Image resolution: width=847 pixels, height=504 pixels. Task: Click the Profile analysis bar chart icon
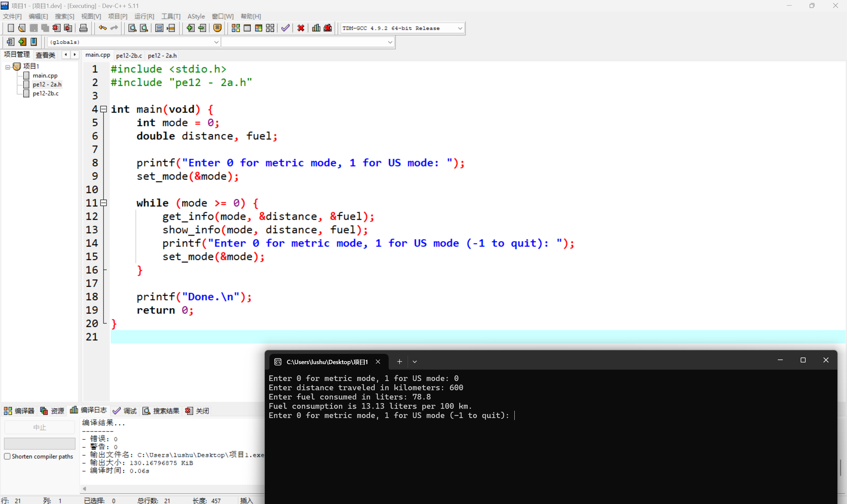[x=316, y=28]
